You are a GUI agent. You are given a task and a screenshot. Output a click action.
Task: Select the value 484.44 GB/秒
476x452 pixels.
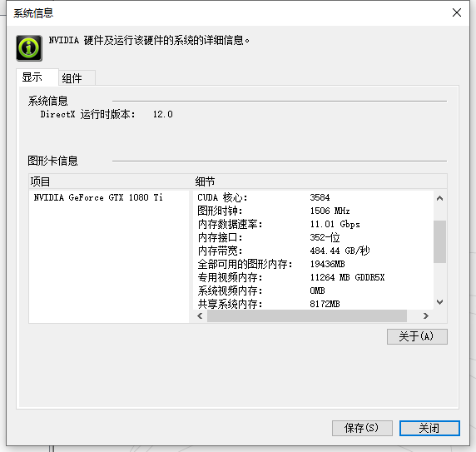click(x=340, y=251)
